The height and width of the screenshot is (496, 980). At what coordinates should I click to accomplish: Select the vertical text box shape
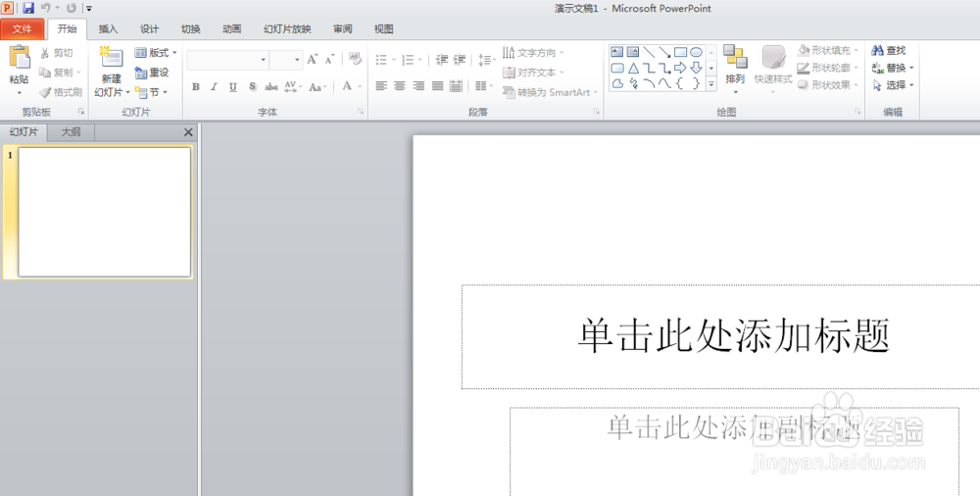pos(632,52)
